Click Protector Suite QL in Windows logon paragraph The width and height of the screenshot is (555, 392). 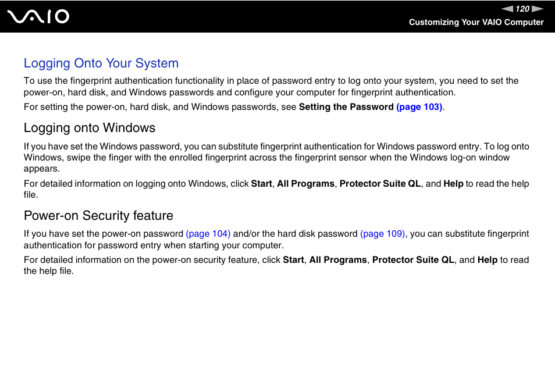coord(380,184)
